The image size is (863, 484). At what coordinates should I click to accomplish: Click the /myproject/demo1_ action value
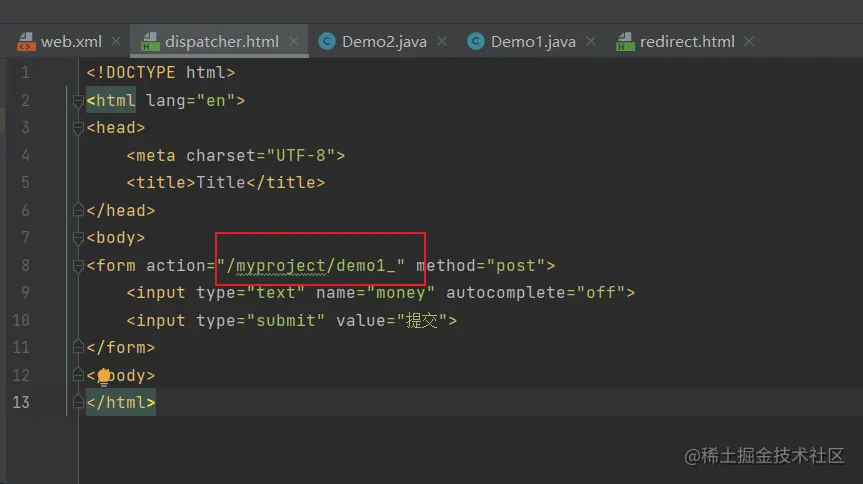[x=311, y=265]
